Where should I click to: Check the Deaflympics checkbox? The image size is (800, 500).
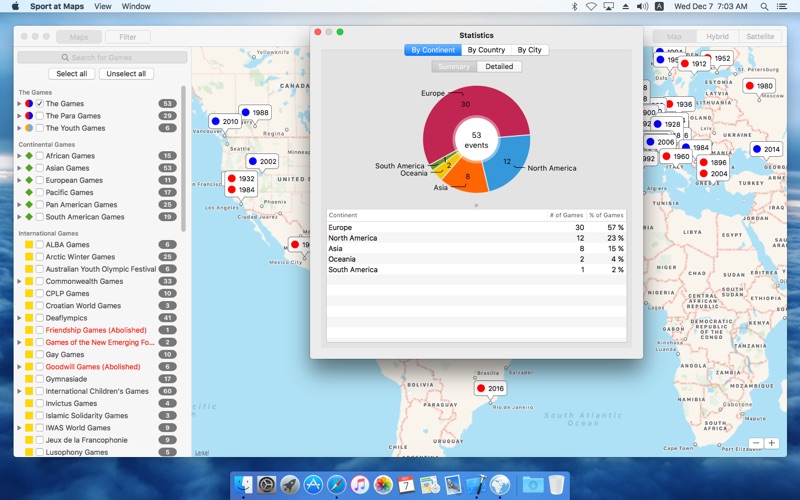click(x=40, y=318)
